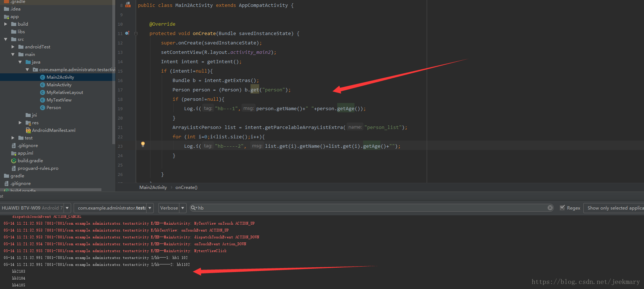Click the class gutter icon at line 8
The width and height of the screenshot is (644, 289).
click(x=128, y=5)
